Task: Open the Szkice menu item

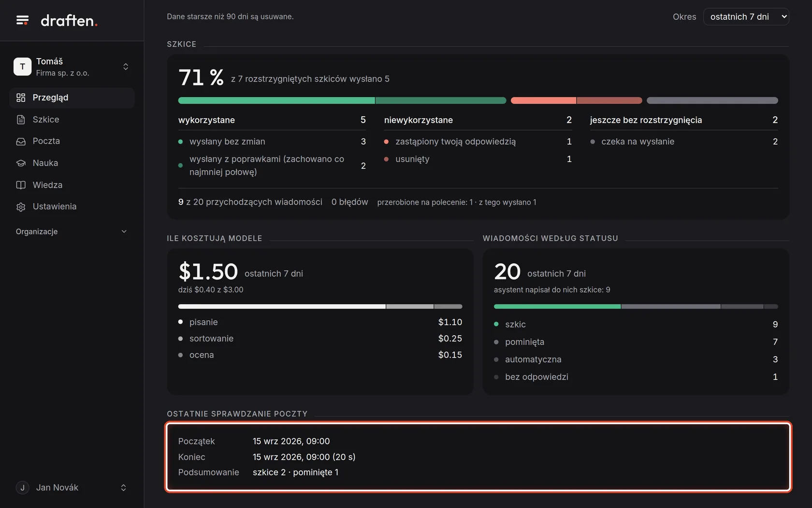Action: (72, 120)
